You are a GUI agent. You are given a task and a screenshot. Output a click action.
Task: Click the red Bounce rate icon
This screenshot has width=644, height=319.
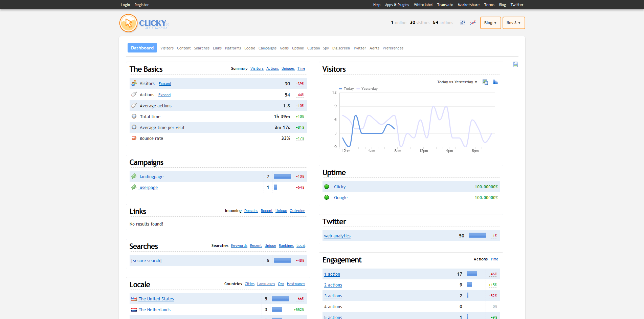pos(134,138)
